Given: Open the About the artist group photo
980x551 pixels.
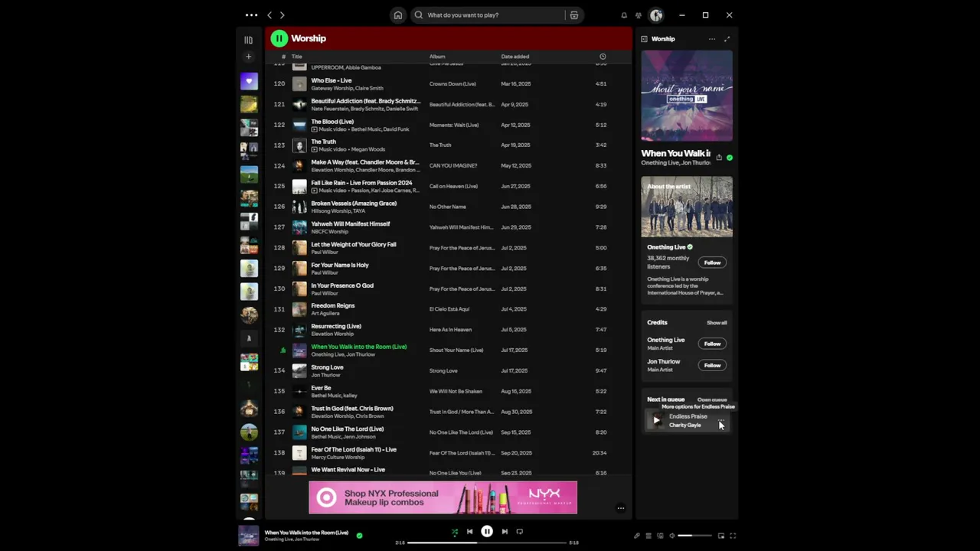Looking at the screenshot, I should pos(687,207).
